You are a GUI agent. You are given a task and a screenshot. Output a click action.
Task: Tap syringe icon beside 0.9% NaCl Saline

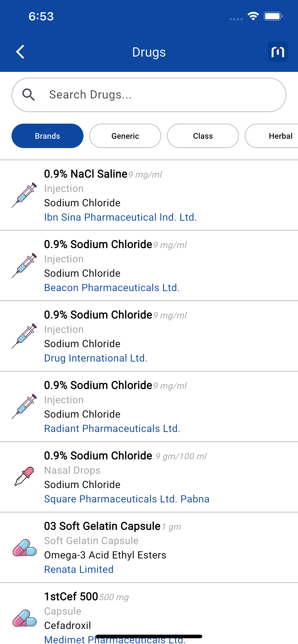[x=24, y=195]
